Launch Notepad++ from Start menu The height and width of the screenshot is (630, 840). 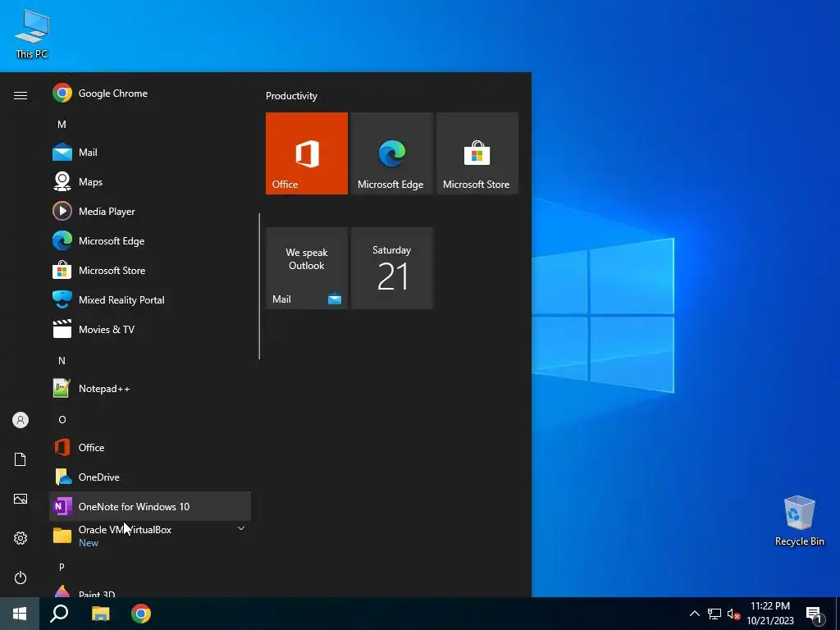(x=150, y=388)
